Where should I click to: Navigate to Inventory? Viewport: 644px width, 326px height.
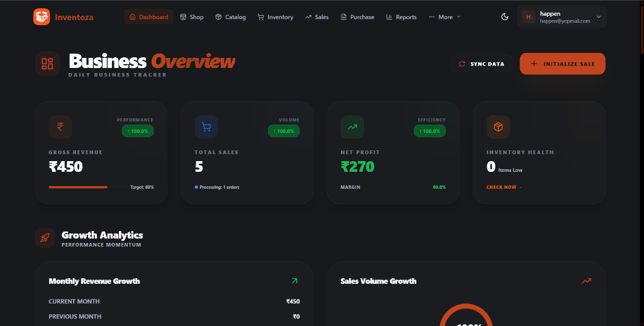[x=275, y=17]
